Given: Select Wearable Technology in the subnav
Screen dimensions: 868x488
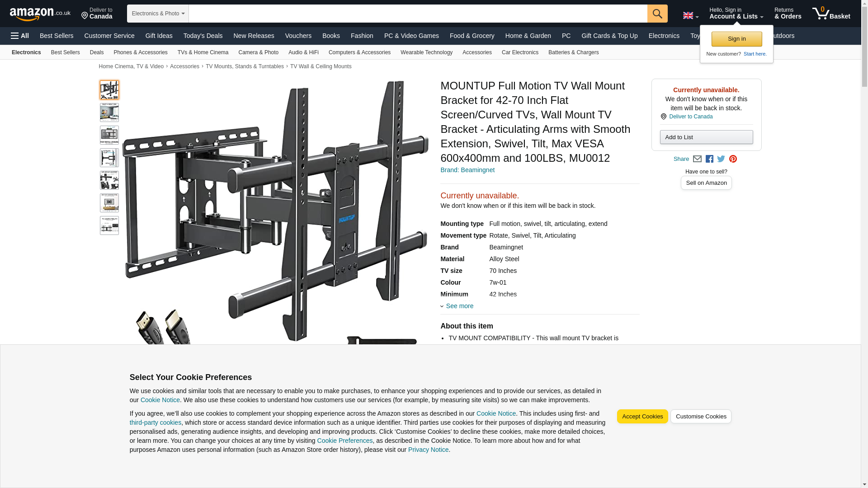Looking at the screenshot, I should point(426,52).
